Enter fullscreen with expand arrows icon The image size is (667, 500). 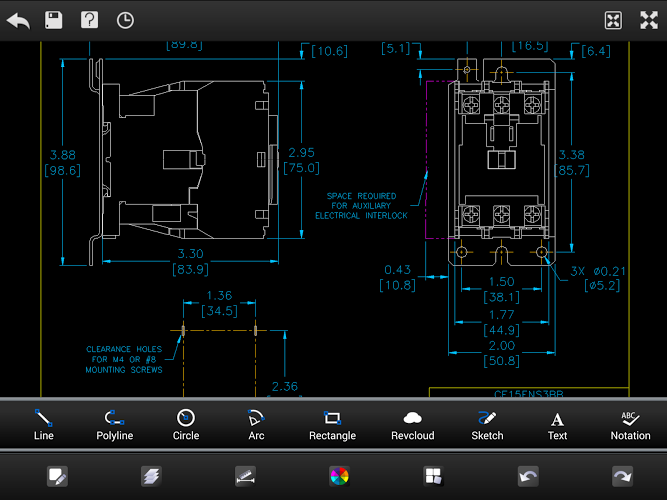tap(647, 20)
